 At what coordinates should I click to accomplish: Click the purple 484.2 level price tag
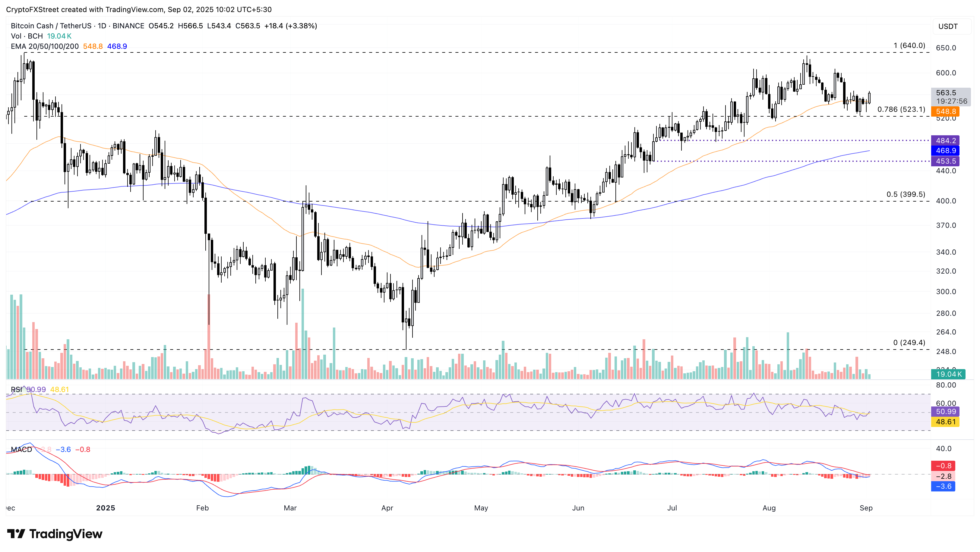pos(945,141)
